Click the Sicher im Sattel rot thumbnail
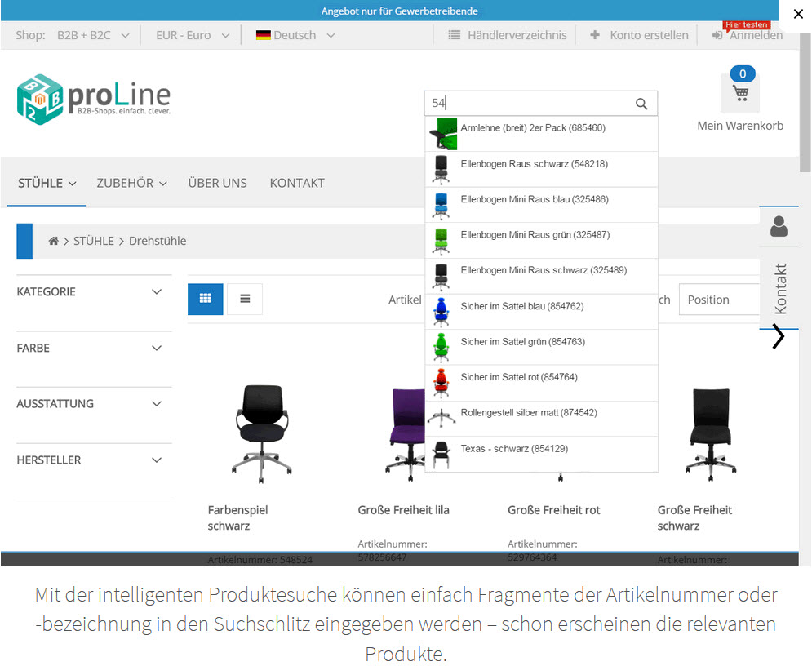812x666 pixels. (x=441, y=383)
